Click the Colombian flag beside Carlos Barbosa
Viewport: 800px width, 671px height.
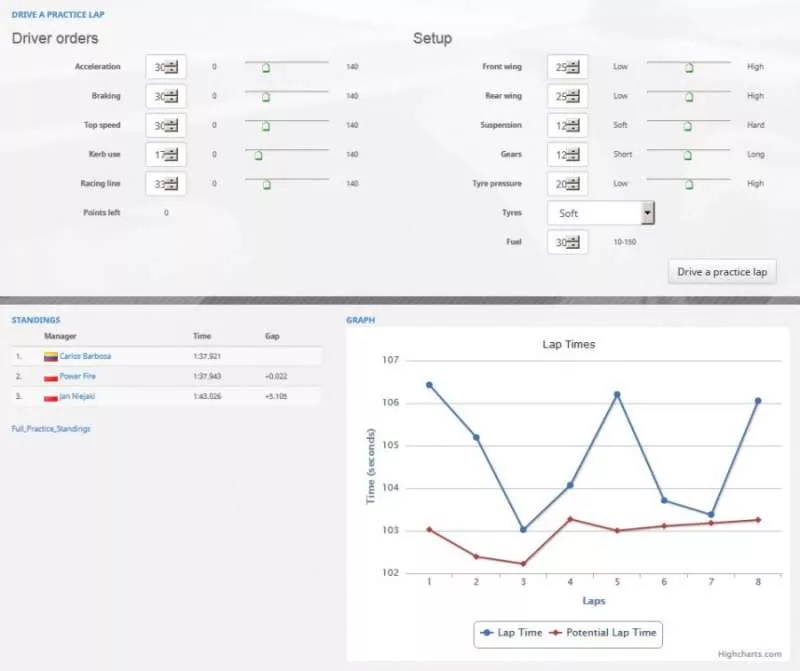50,356
